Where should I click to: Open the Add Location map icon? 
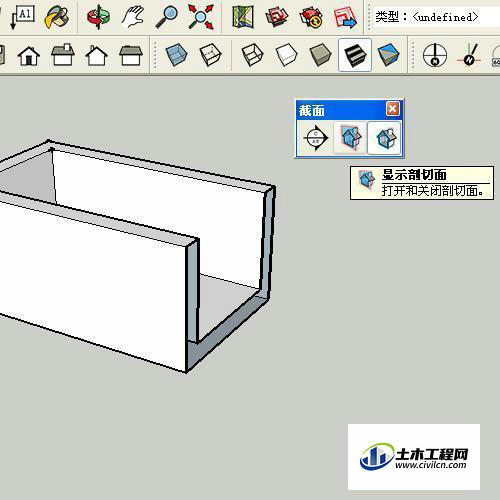243,17
